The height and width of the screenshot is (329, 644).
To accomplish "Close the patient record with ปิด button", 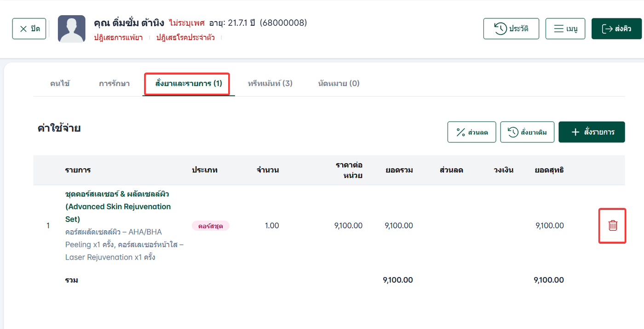I will coord(29,29).
